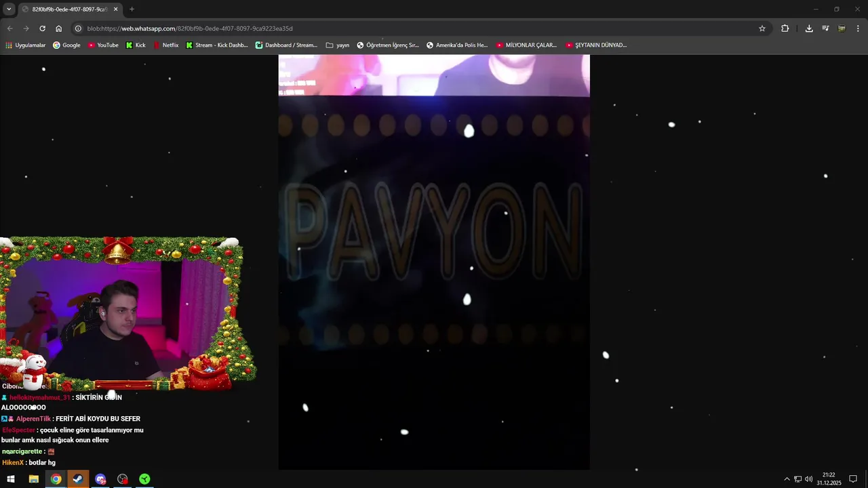Open the Stream - Kick Dashboard bookmark
This screenshot has height=488, width=868.
(217, 45)
